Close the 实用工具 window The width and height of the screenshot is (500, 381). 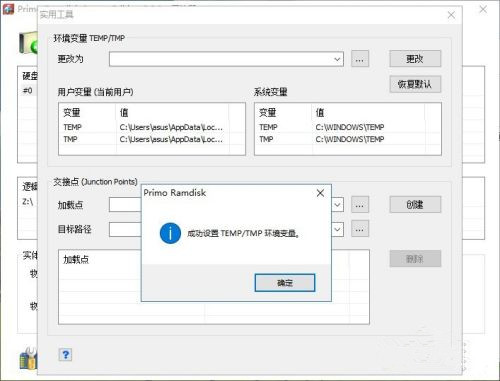[451, 15]
